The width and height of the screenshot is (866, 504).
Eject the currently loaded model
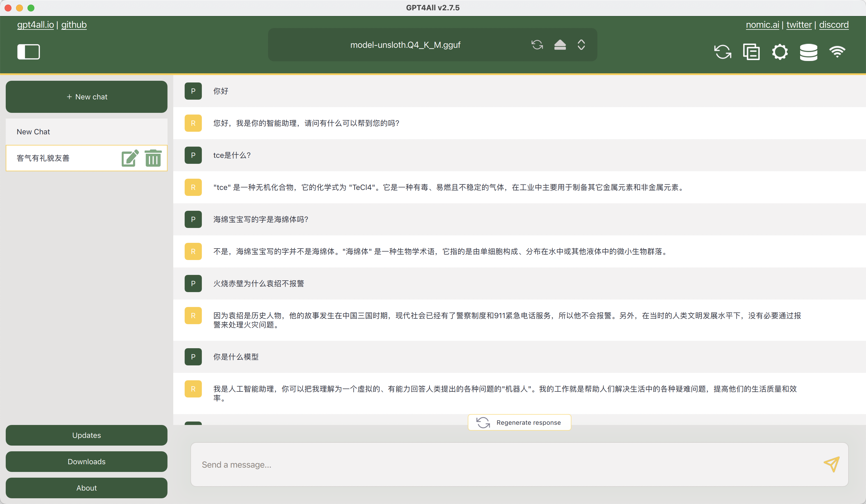click(x=560, y=45)
